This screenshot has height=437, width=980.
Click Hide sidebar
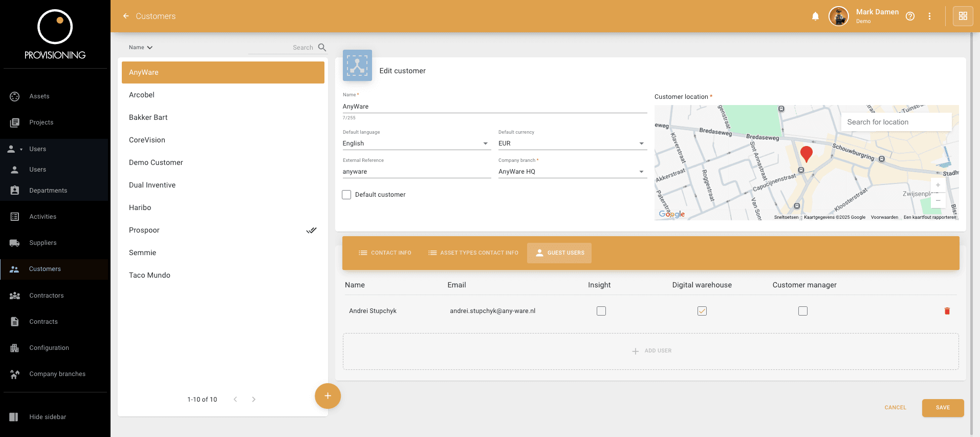tap(55, 417)
